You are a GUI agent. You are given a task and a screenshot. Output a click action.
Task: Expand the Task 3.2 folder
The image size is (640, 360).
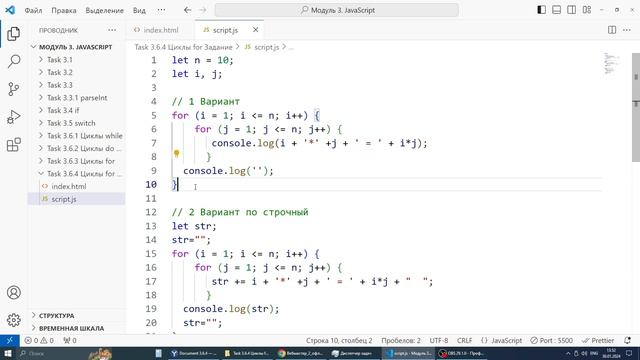point(76,72)
